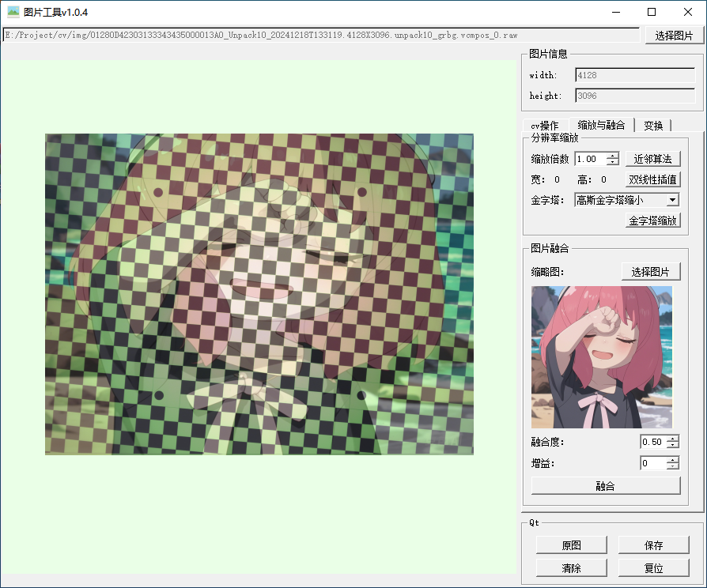Click the 融合度 value field 0.50
This screenshot has width=707, height=588.
click(653, 442)
